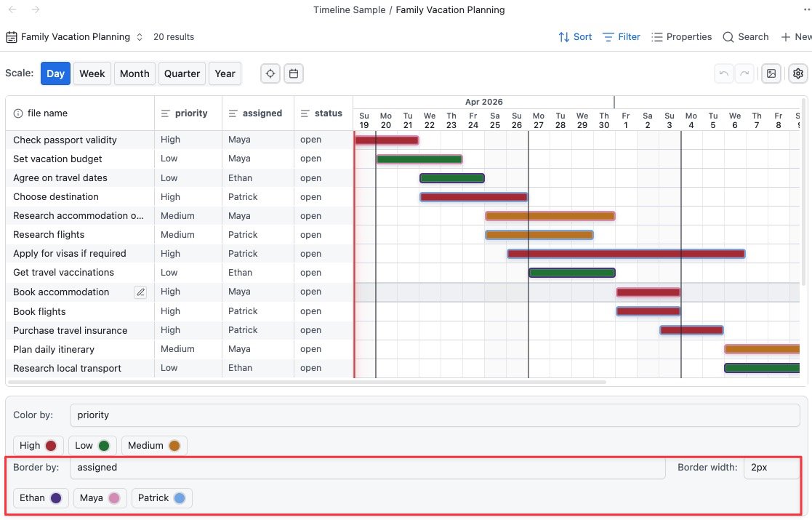
Task: Change the Low priority color swatch
Action: (103, 446)
